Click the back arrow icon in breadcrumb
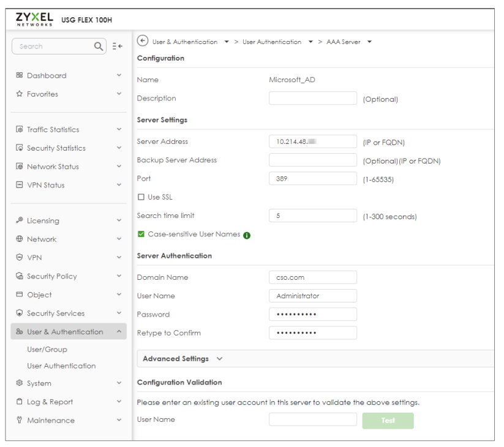The height and width of the screenshot is (447, 504). coord(143,41)
